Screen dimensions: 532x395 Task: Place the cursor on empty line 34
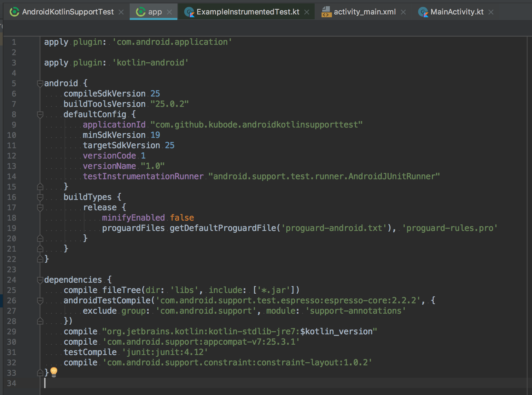[286, 383]
